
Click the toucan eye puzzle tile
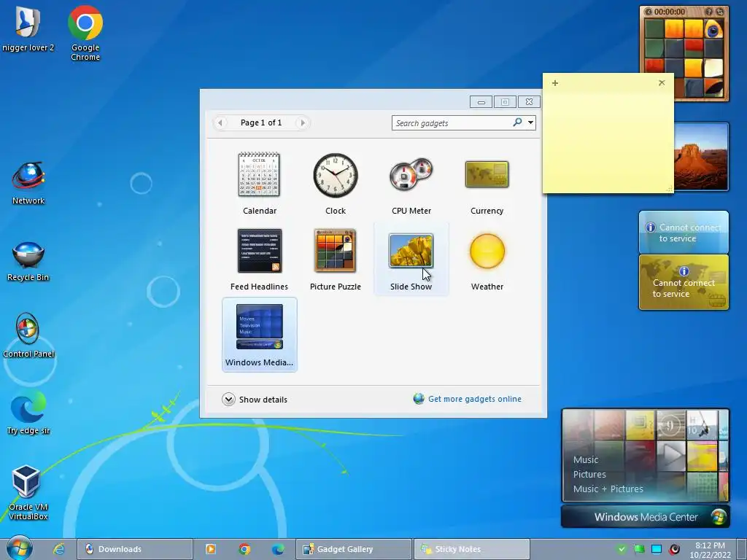[713, 29]
